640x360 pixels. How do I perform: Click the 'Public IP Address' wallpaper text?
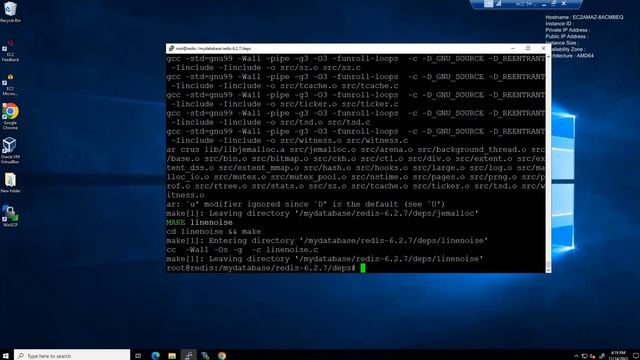[566, 36]
